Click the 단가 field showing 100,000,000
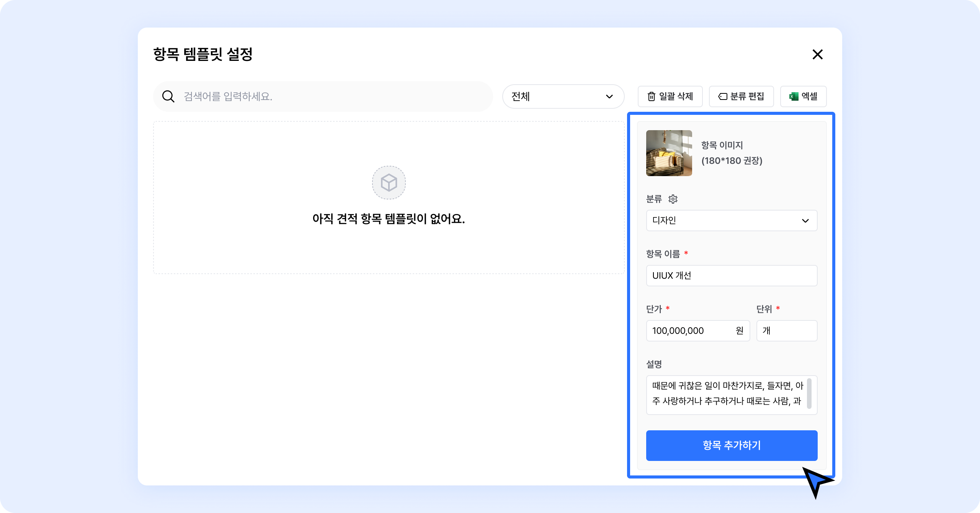Viewport: 980px width, 513px height. (x=689, y=331)
